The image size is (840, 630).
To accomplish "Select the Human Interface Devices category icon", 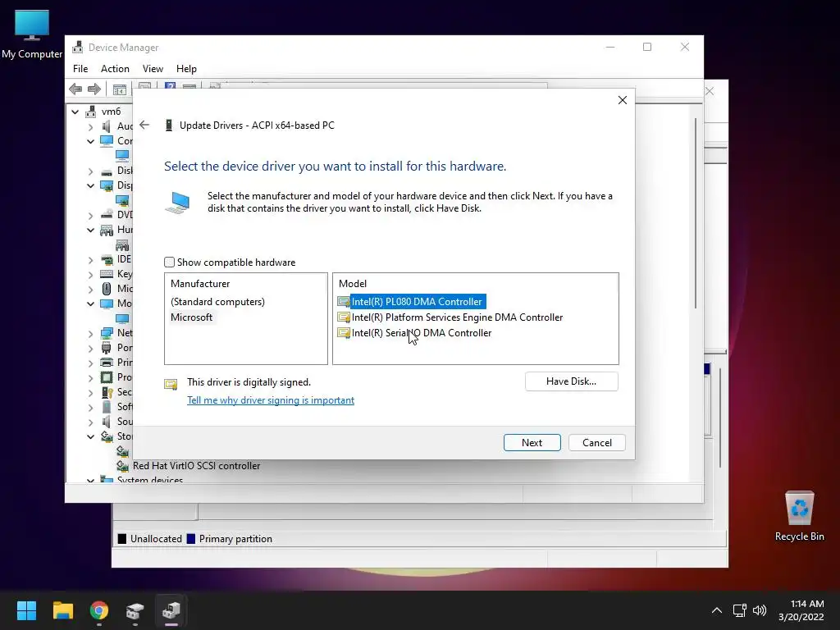I will point(107,230).
